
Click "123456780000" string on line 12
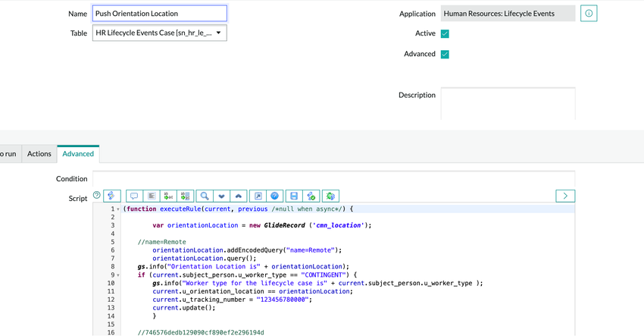[283, 300]
